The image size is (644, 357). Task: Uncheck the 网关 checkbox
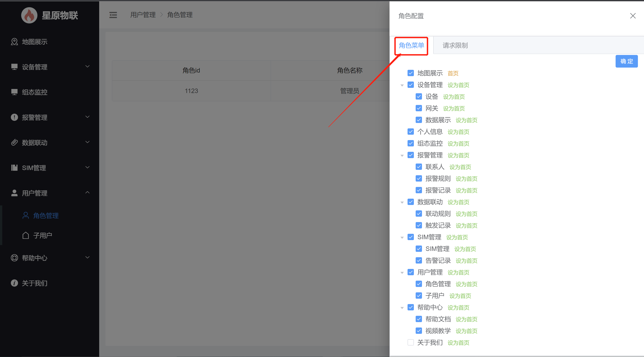[x=419, y=108]
